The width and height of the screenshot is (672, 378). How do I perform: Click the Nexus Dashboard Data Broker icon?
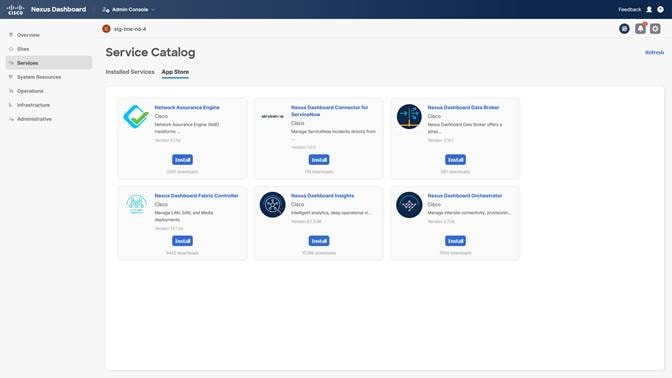409,116
